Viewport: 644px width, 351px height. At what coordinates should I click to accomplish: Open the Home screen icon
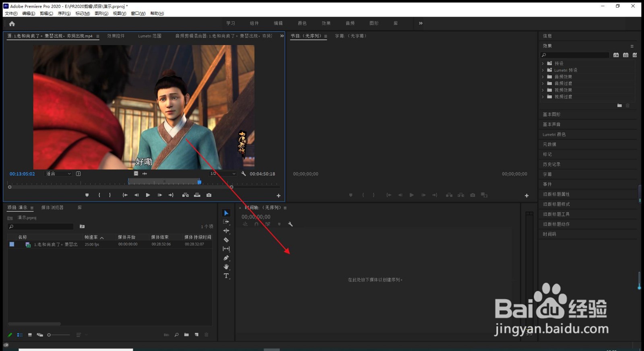point(12,24)
